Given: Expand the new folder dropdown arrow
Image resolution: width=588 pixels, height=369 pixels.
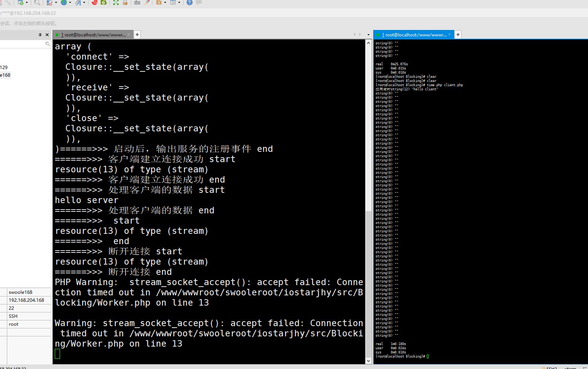Looking at the screenshot, I should point(165,3).
